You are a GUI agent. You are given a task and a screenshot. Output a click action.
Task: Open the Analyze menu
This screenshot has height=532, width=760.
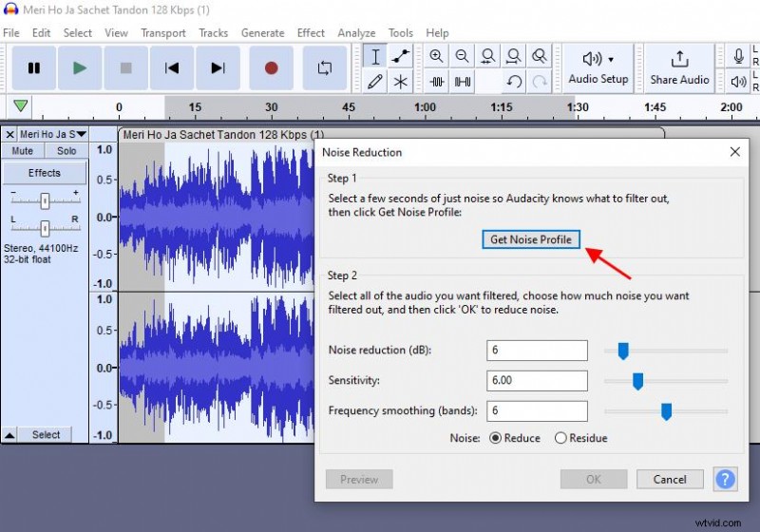click(356, 33)
